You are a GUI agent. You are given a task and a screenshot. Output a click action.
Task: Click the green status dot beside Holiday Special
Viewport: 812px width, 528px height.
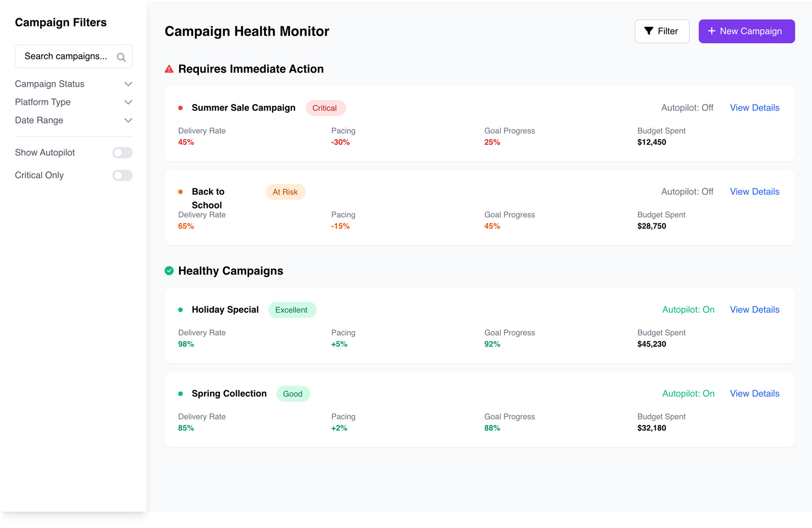click(x=180, y=310)
